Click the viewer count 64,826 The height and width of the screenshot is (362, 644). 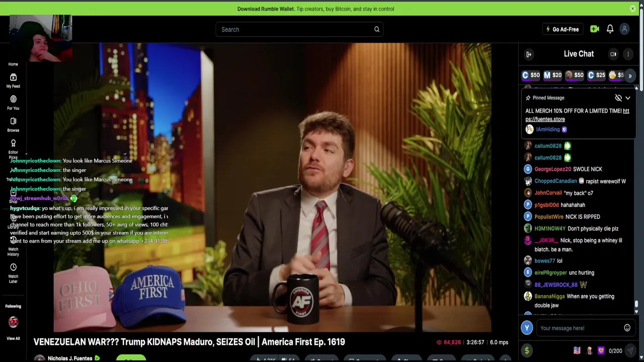coord(449,342)
